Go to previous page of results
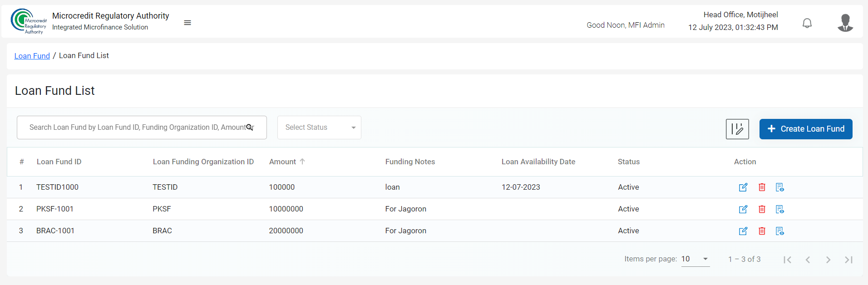The image size is (868, 285). pyautogui.click(x=808, y=260)
